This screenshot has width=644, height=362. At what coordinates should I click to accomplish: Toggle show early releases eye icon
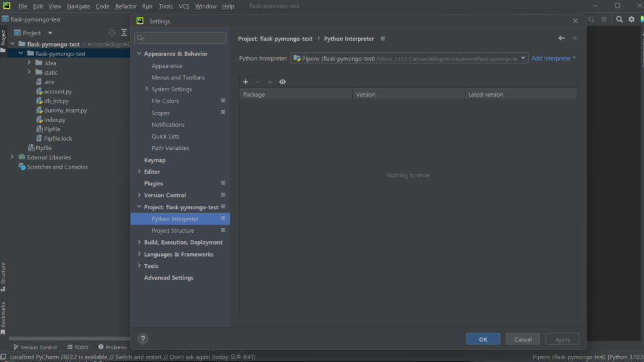(283, 82)
